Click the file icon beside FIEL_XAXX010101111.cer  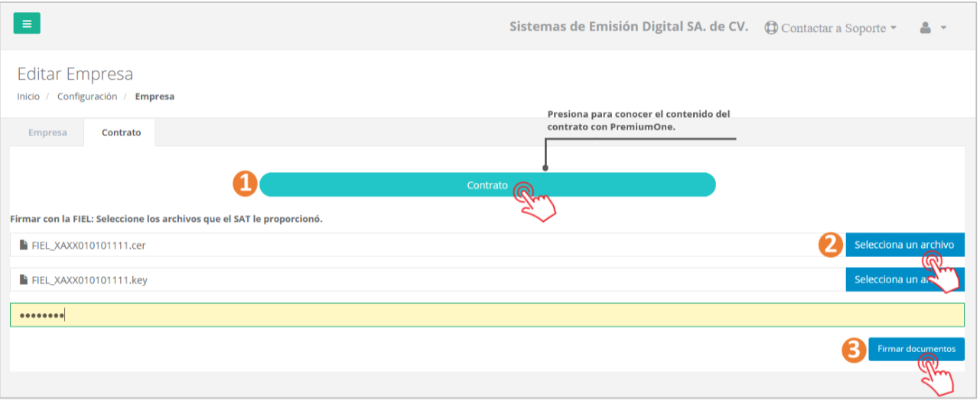point(24,246)
